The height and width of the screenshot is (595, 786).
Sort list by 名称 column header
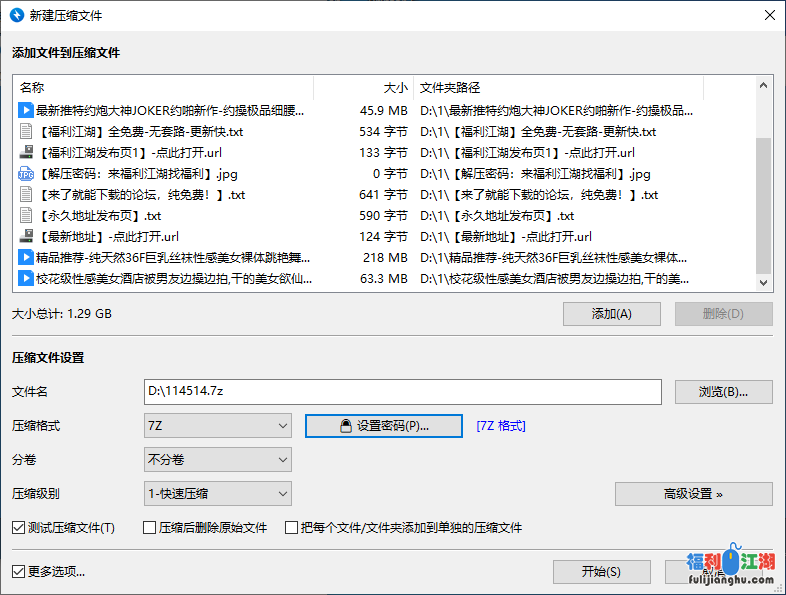(160, 88)
